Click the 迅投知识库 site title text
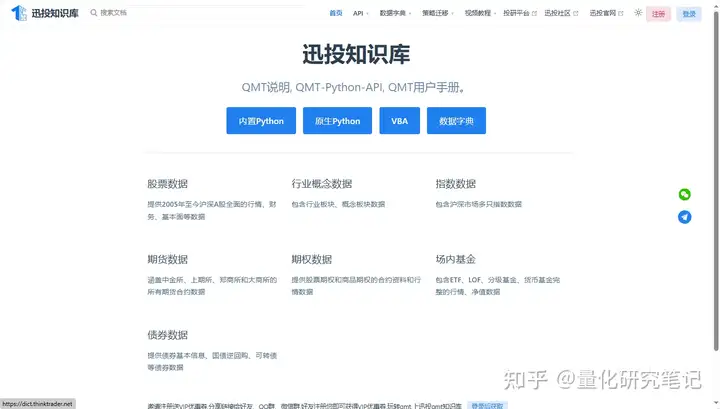Image resolution: width=720 pixels, height=409 pixels. tap(55, 13)
